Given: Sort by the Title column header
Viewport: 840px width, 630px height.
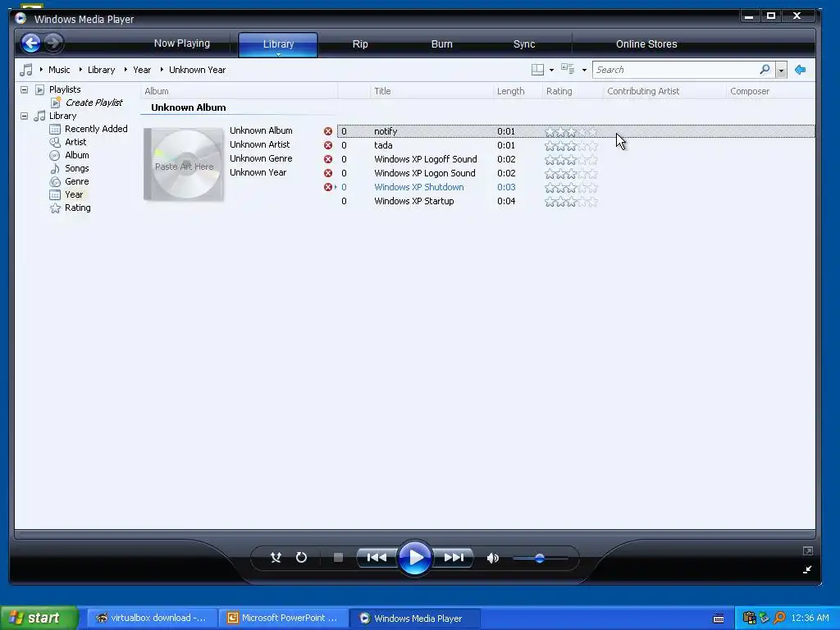Looking at the screenshot, I should coord(431,91).
